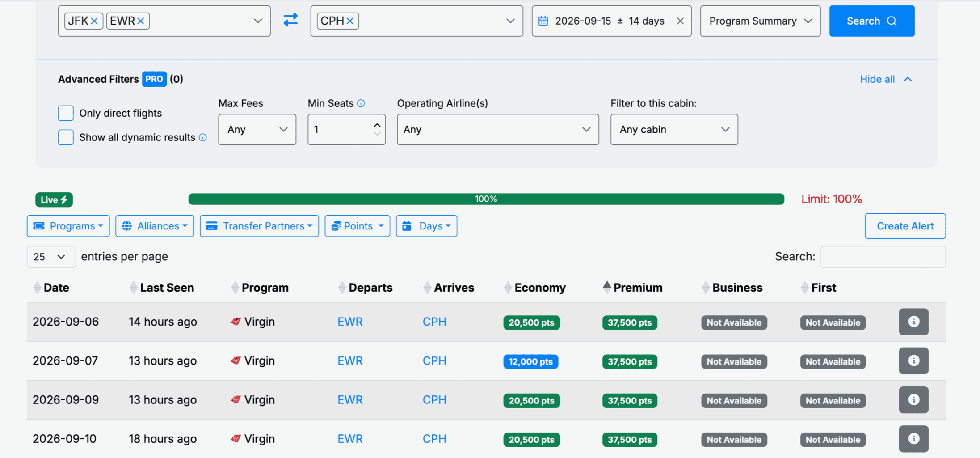Click EWR departure link on 2026-09-06 row
This screenshot has width=980, height=458.
click(x=350, y=322)
